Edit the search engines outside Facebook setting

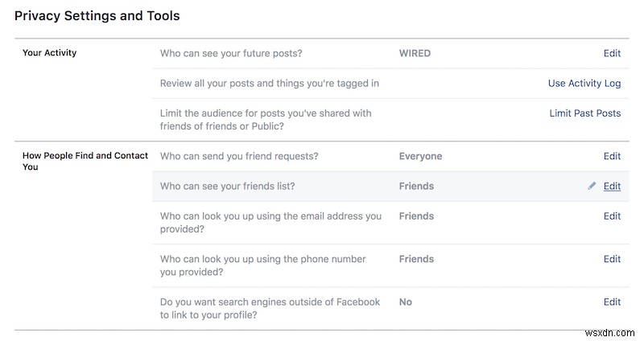click(x=612, y=302)
